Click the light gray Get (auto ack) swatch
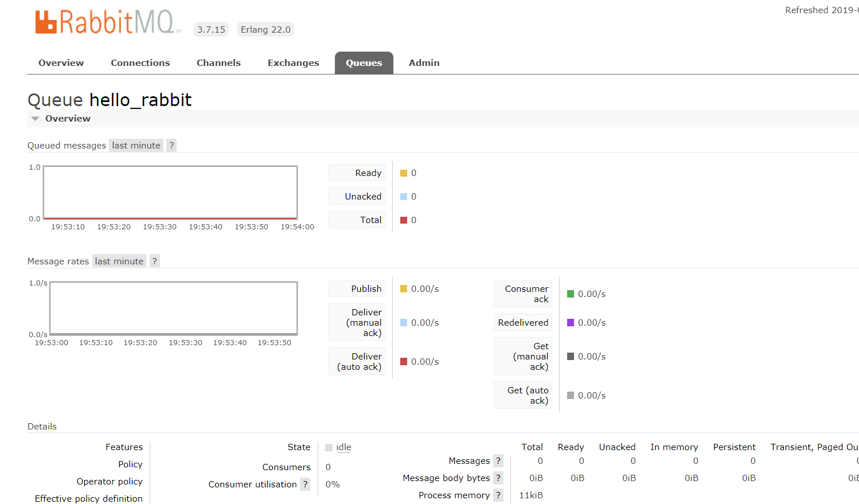 pyautogui.click(x=571, y=396)
